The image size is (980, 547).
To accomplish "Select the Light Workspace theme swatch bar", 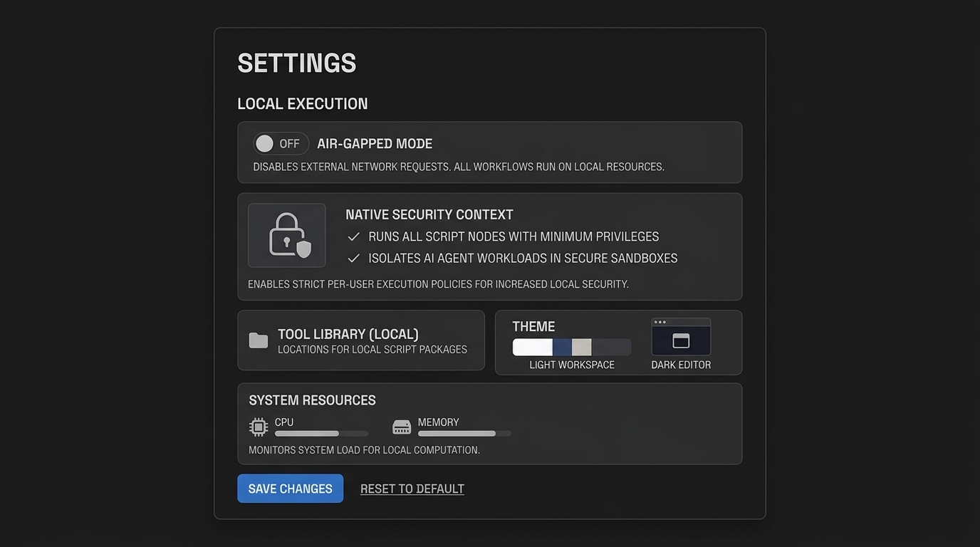I will pos(572,348).
